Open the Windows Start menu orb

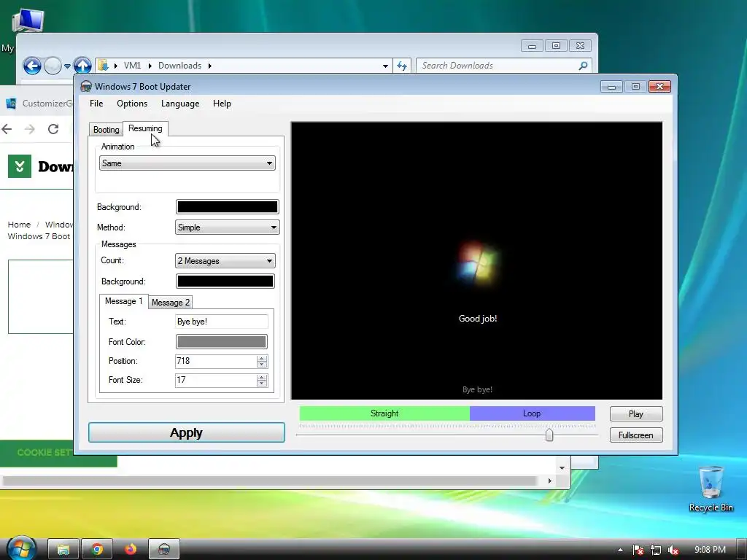[x=21, y=548]
